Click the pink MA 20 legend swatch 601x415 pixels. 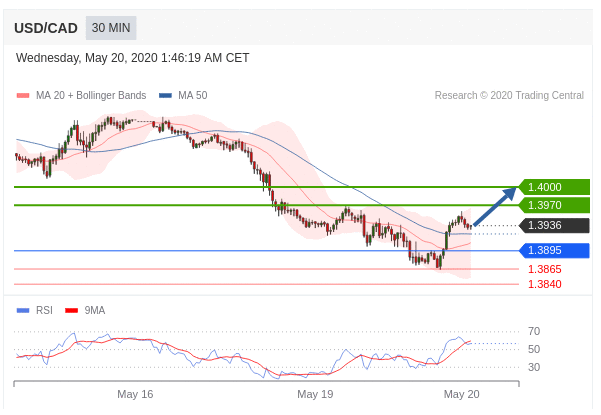pyautogui.click(x=23, y=95)
